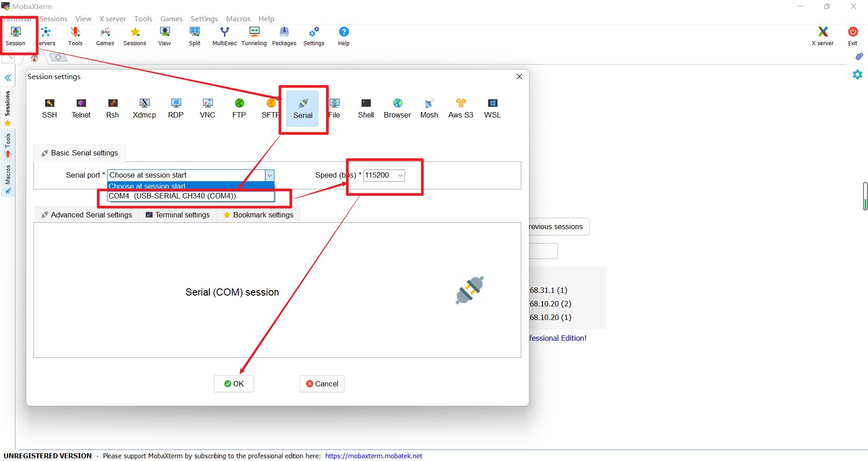
Task: Launch the Games toolbar icon
Action: coord(105,36)
